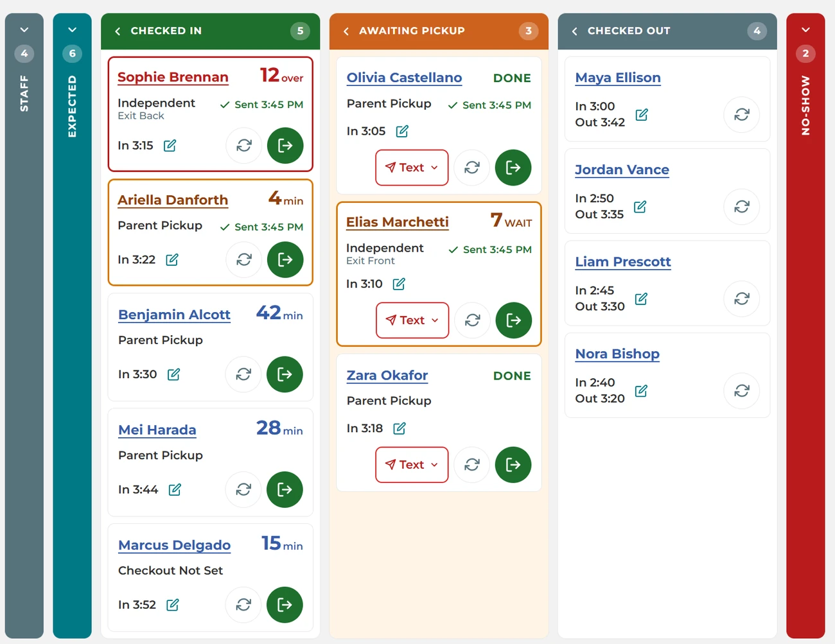Check out Mei Harada
This screenshot has width=835, height=644.
285,489
